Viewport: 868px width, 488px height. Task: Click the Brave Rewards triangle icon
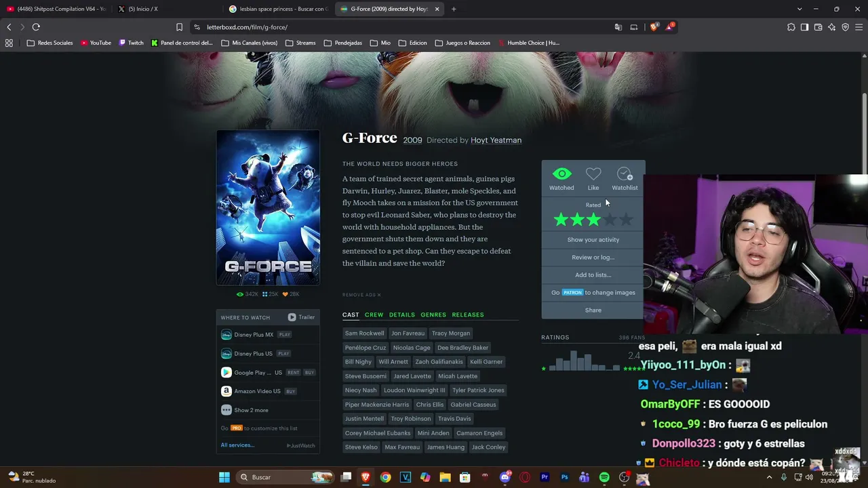click(x=670, y=27)
